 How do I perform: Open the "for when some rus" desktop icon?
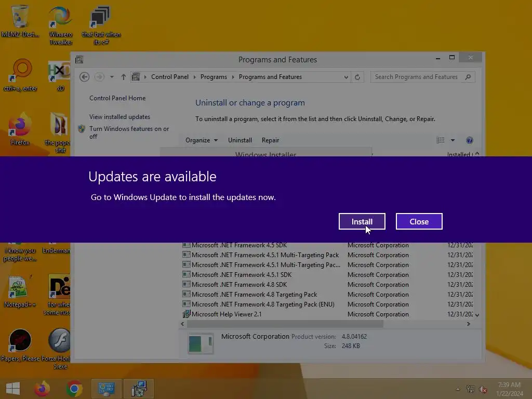pyautogui.click(x=58, y=295)
